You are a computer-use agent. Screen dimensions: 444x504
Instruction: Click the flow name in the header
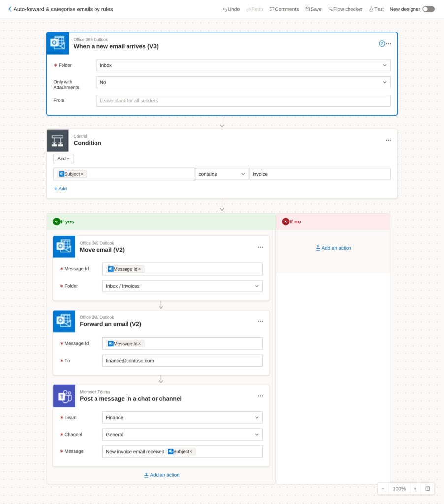[63, 9]
